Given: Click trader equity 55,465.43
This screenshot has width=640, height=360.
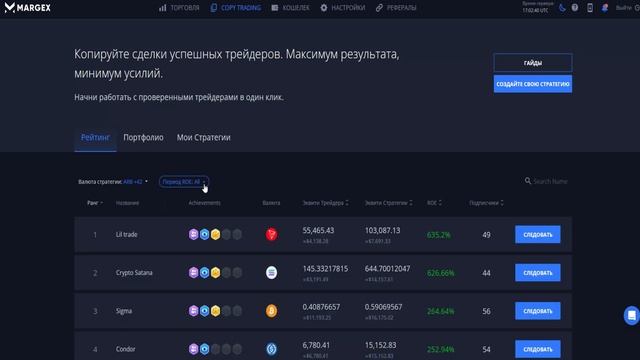Looking at the screenshot, I should coord(318,231).
